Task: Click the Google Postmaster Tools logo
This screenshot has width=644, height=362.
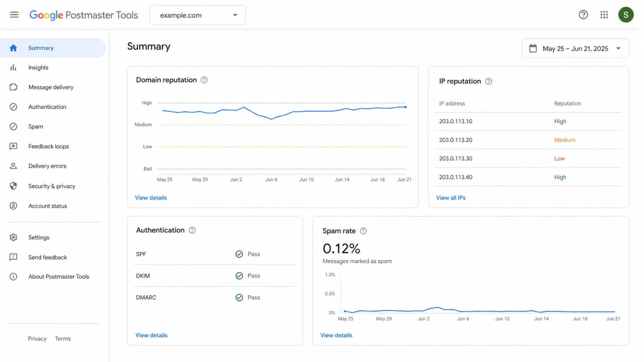Action: 84,15
